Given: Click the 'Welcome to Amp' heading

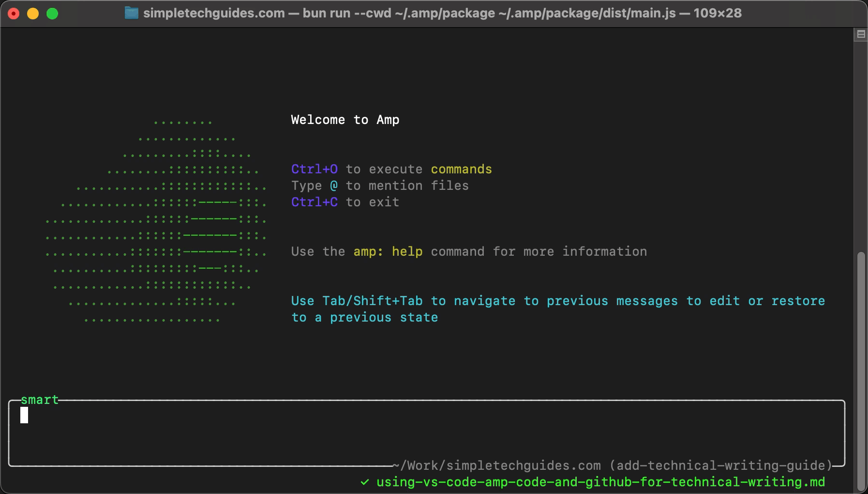Looking at the screenshot, I should coord(345,120).
